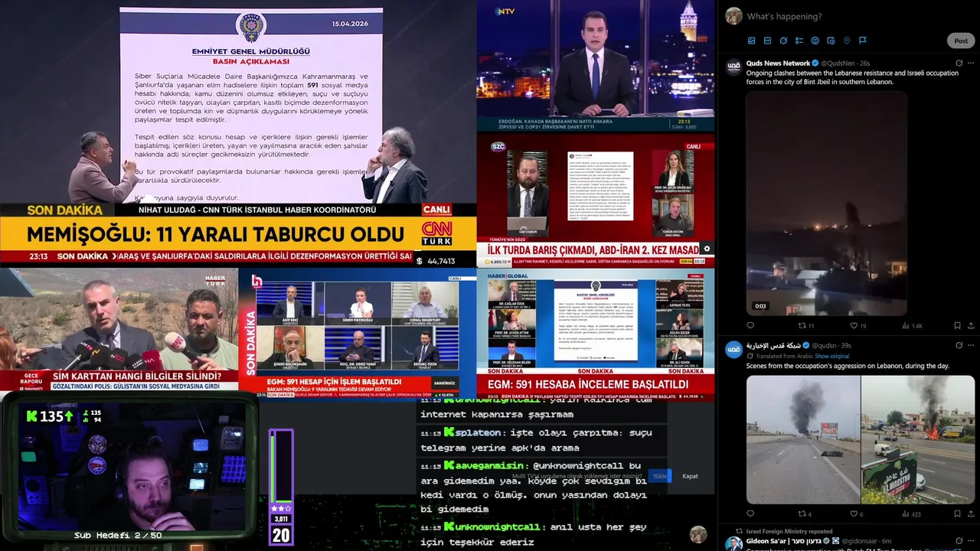Screen dimensions: 980x551
Task: Select the Haber Global "EGM: 591 hesaba" tile
Action: tap(596, 333)
